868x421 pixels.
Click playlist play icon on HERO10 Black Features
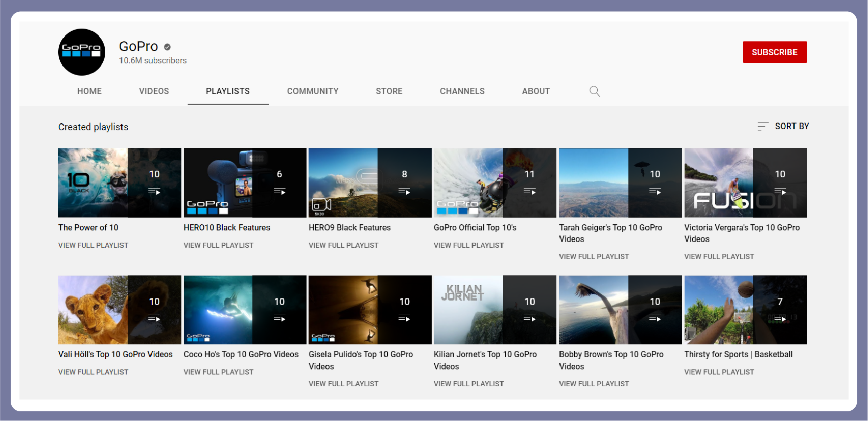pos(279,192)
